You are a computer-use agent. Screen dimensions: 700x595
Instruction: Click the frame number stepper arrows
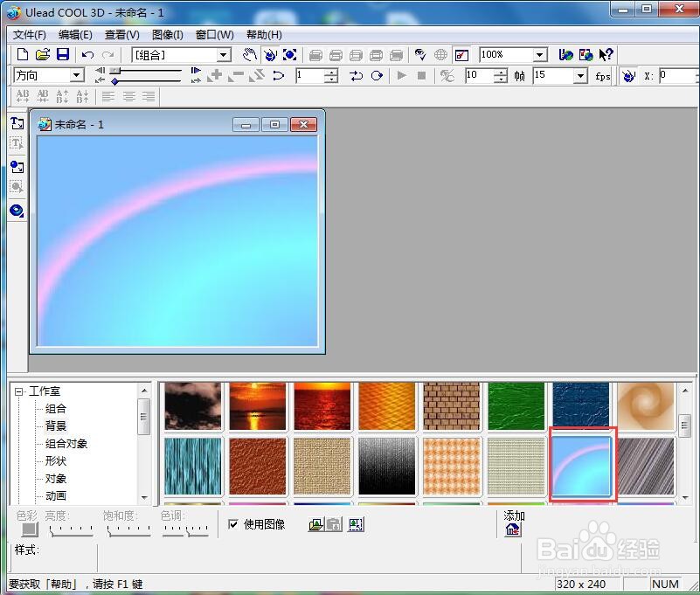(331, 75)
